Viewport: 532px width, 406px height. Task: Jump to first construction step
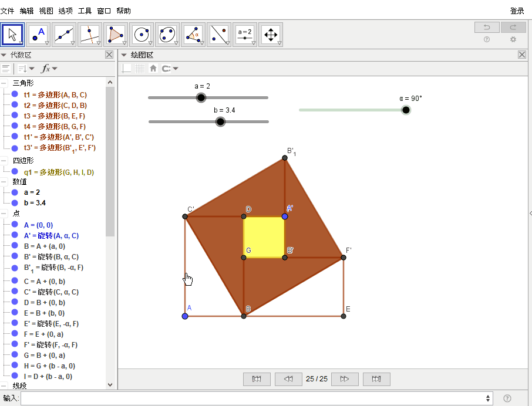click(257, 379)
